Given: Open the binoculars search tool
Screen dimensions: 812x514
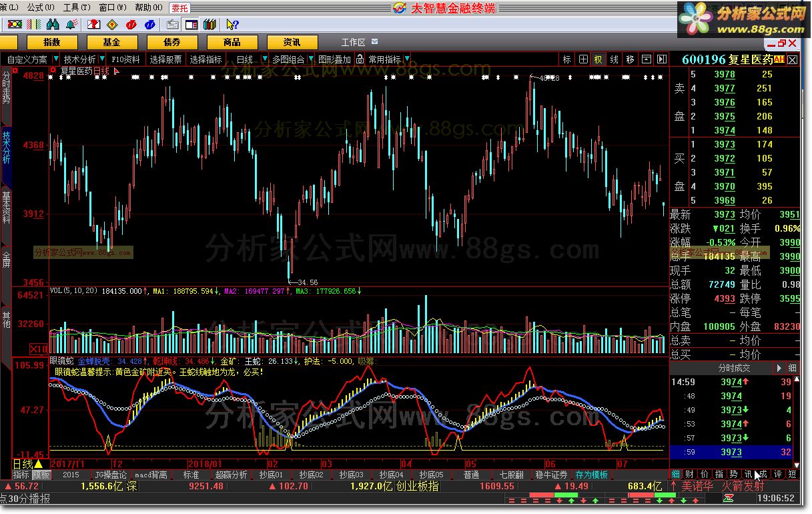Looking at the screenshot, I should tap(53, 25).
